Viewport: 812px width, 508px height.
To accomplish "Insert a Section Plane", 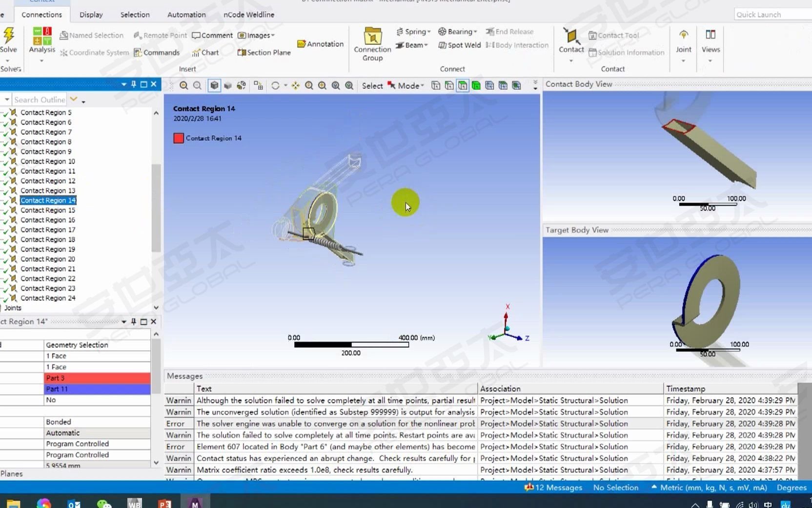I will click(x=263, y=52).
